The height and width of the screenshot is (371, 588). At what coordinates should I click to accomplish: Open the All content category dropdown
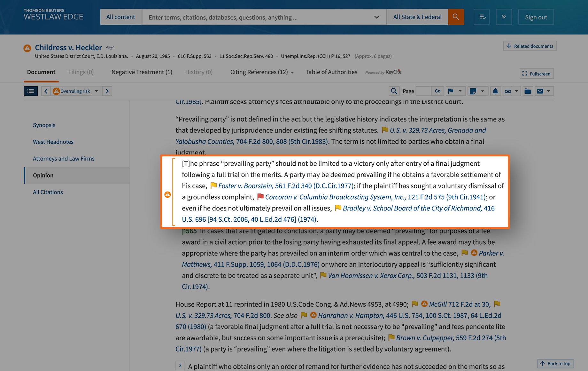[x=121, y=17]
